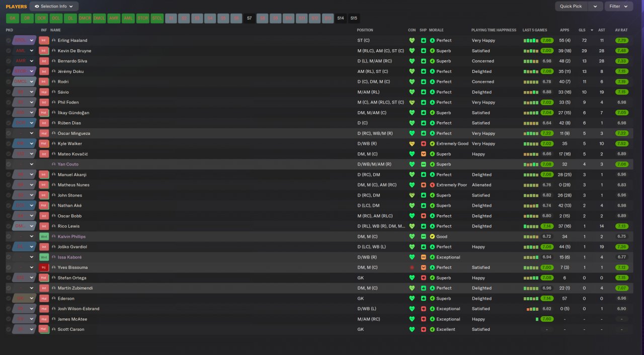Image resolution: width=644 pixels, height=355 pixels.
Task: Click Yves Bissouma's Inj status badge
Action: coord(44,268)
